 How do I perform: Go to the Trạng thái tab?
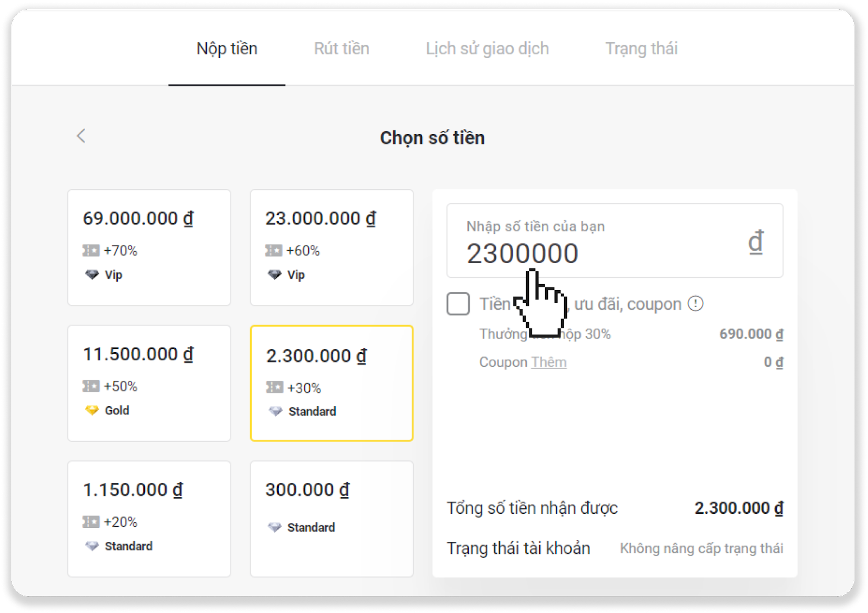click(641, 49)
